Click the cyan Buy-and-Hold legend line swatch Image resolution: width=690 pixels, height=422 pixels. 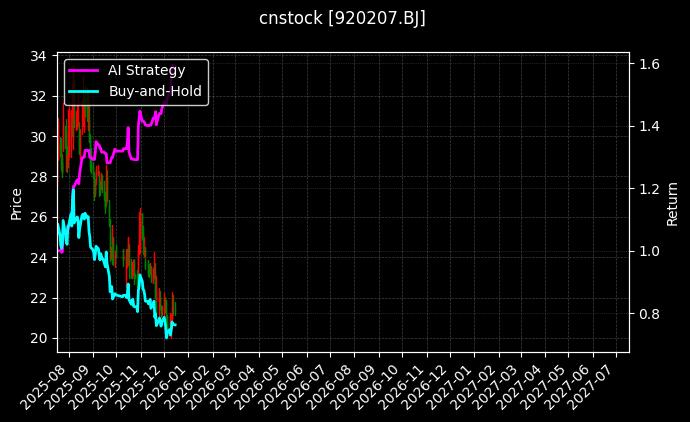point(84,91)
